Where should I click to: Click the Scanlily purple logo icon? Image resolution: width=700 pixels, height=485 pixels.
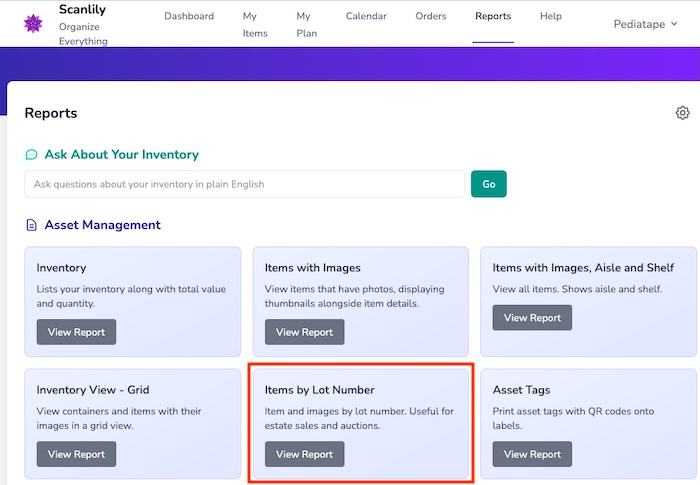pos(34,24)
